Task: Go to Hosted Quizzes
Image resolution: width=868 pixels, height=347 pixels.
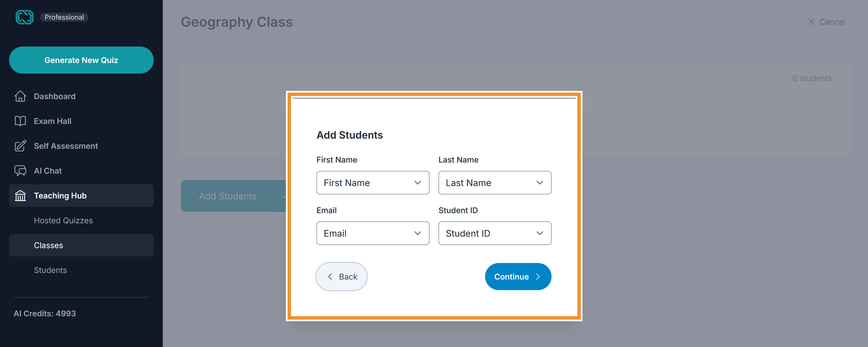Action: pos(63,220)
